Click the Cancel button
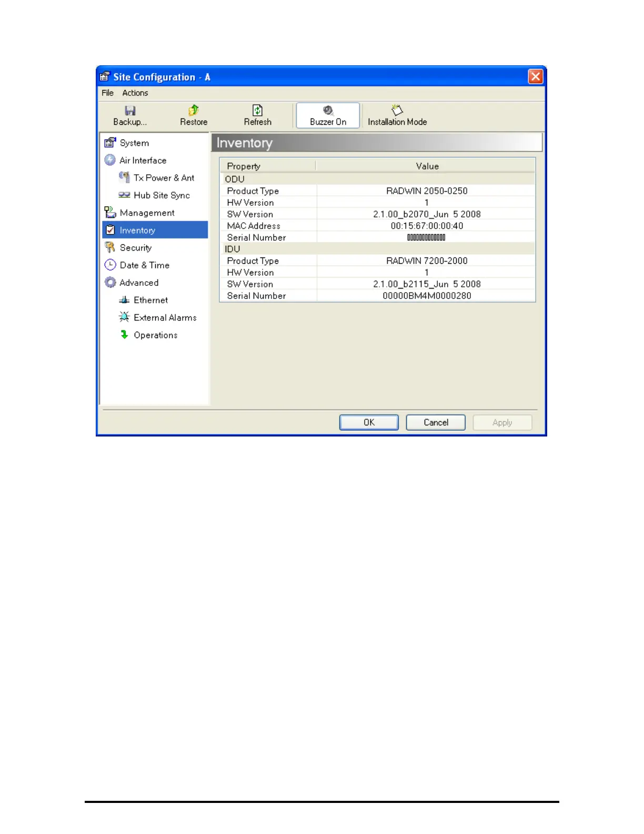 [436, 422]
